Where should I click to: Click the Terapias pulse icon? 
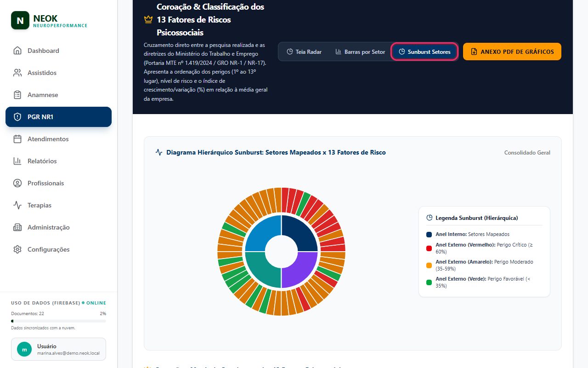coord(17,205)
